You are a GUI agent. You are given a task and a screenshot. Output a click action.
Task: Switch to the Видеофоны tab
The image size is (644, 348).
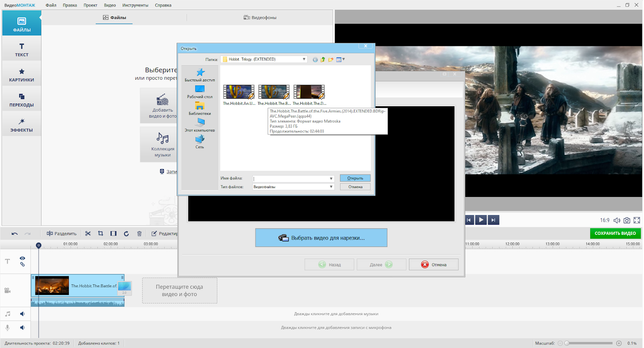point(260,18)
